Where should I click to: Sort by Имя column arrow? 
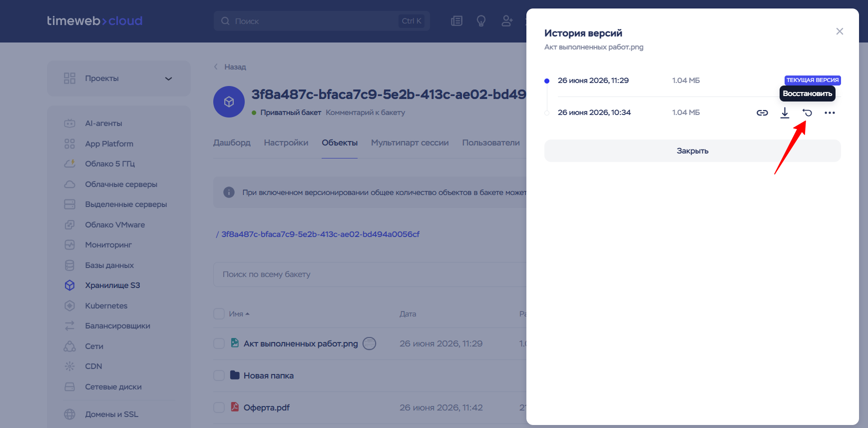coord(247,314)
